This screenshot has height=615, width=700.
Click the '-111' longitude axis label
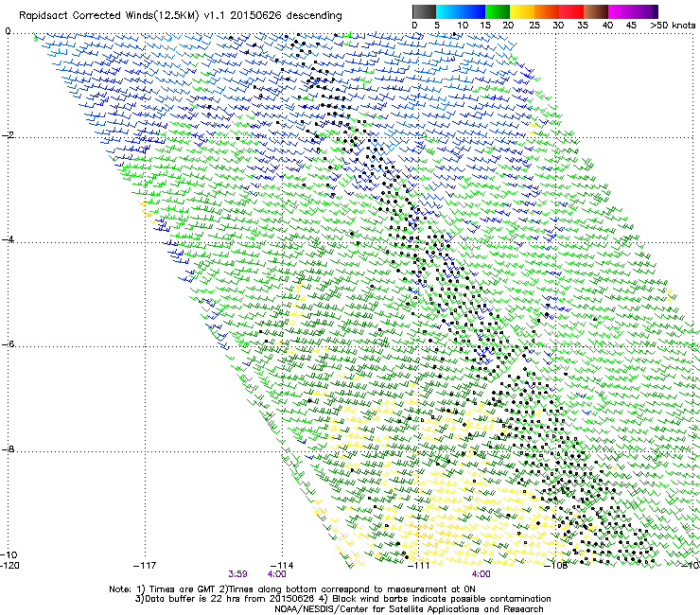(419, 566)
